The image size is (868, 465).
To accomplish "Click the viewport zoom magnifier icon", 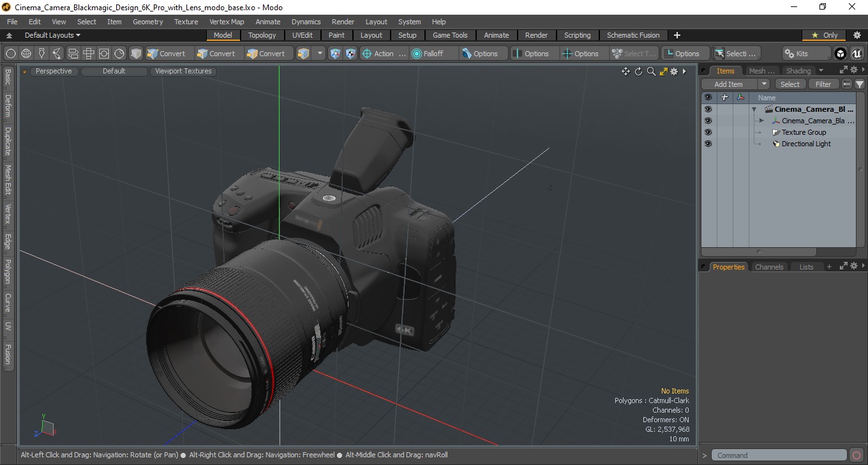I will coord(651,72).
